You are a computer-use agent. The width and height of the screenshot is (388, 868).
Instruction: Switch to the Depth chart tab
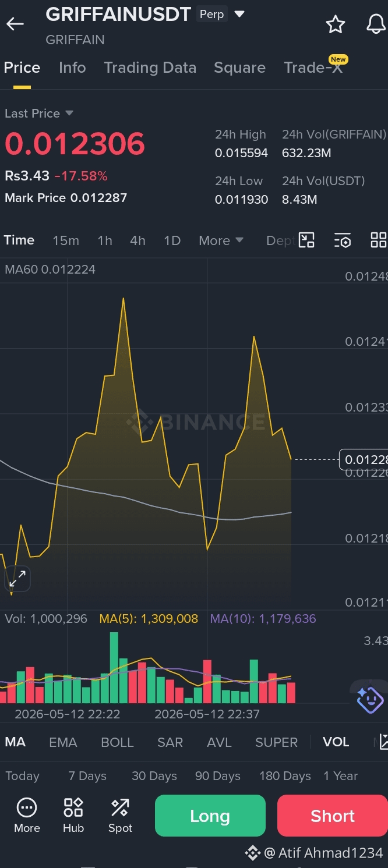280,240
